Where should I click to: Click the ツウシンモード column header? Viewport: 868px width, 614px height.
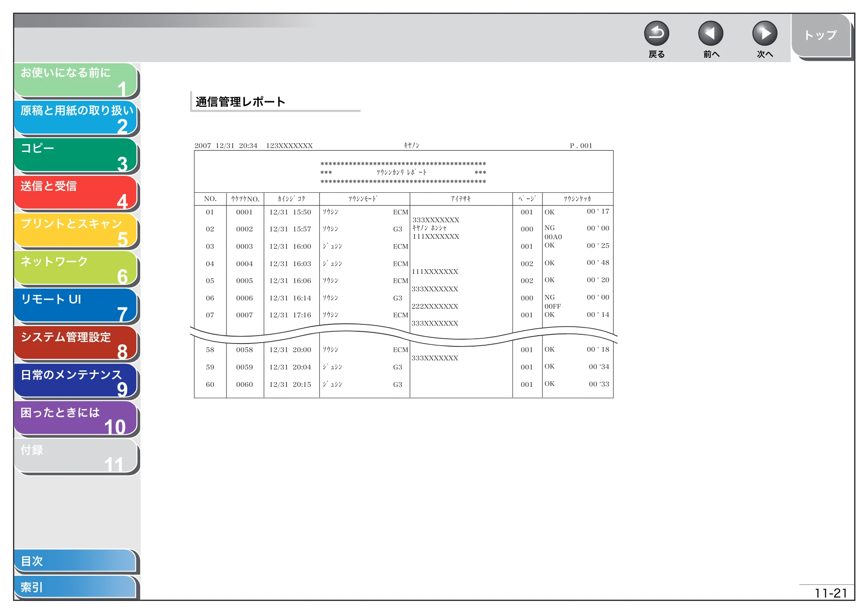point(363,199)
